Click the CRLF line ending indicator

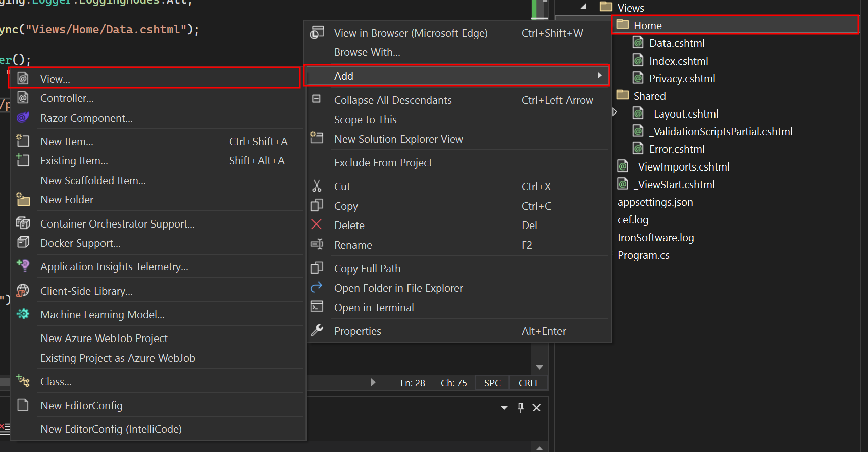click(x=529, y=383)
